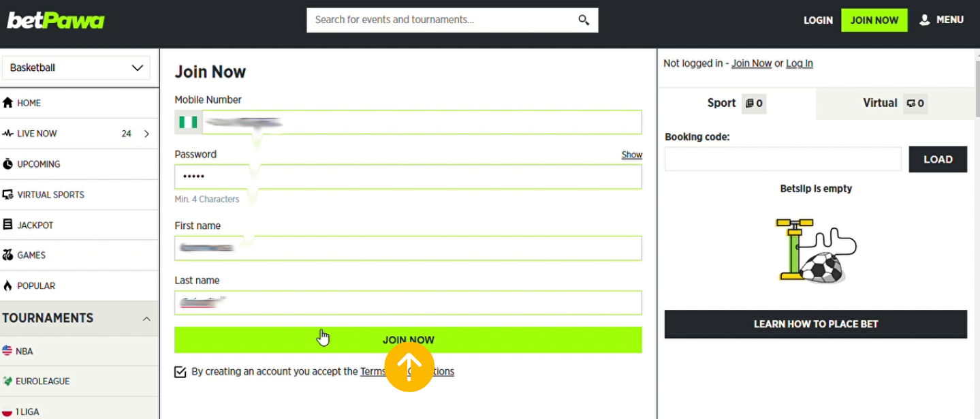Click the NBA flag icon

tap(7, 351)
